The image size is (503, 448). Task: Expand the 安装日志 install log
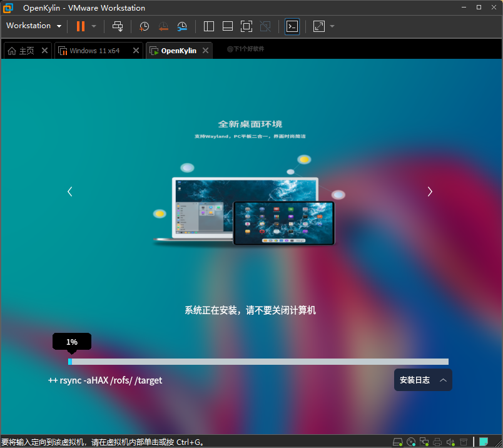423,380
